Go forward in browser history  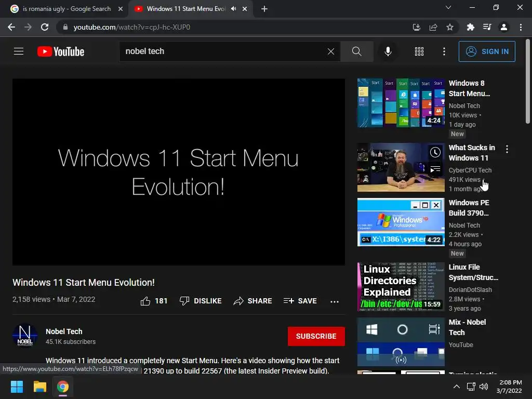(x=28, y=27)
